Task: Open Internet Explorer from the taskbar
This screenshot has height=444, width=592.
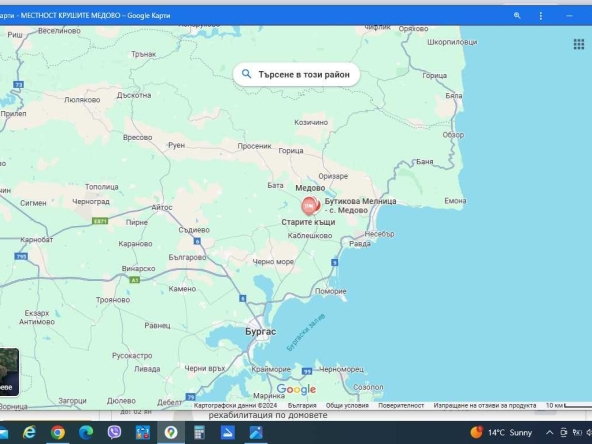Action: point(29,432)
